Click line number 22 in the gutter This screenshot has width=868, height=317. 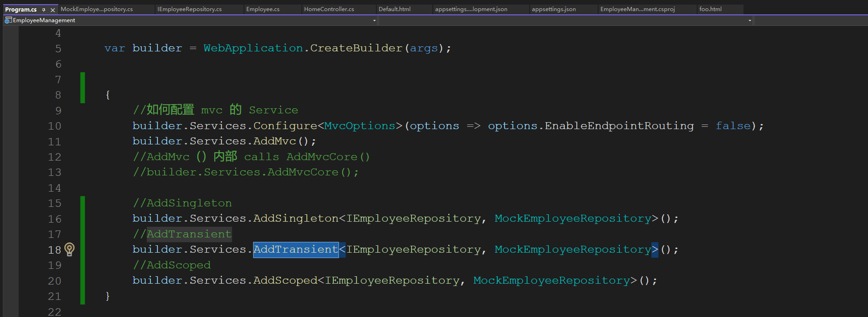tap(55, 311)
